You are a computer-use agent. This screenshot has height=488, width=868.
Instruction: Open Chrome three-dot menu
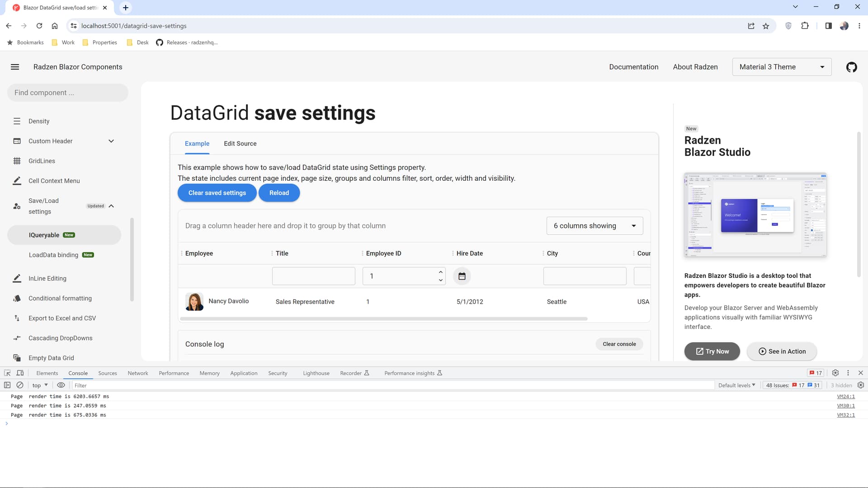click(859, 26)
